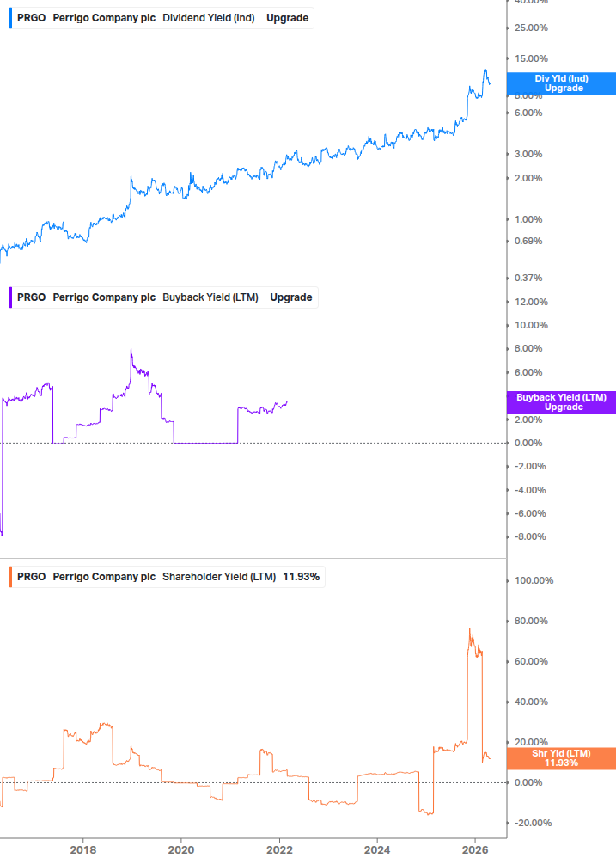Select the purple Buyback Yield series marker
Viewport: 616px width, 864px height.
tap(9, 297)
